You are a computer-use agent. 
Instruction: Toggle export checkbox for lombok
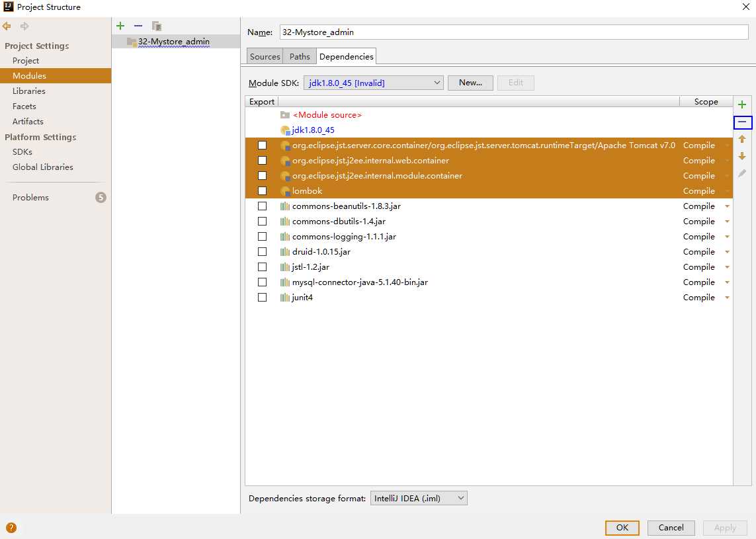pyautogui.click(x=263, y=191)
